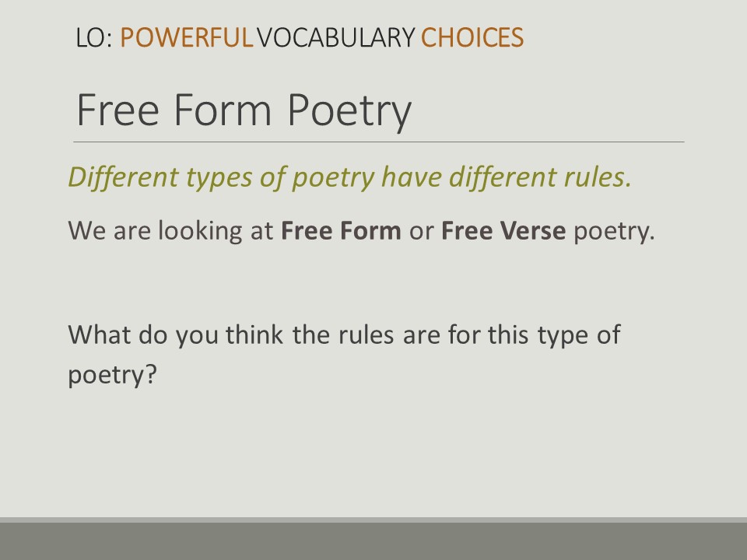Click the word 'Free' in the title
The image size is (747, 560).
pos(117,110)
